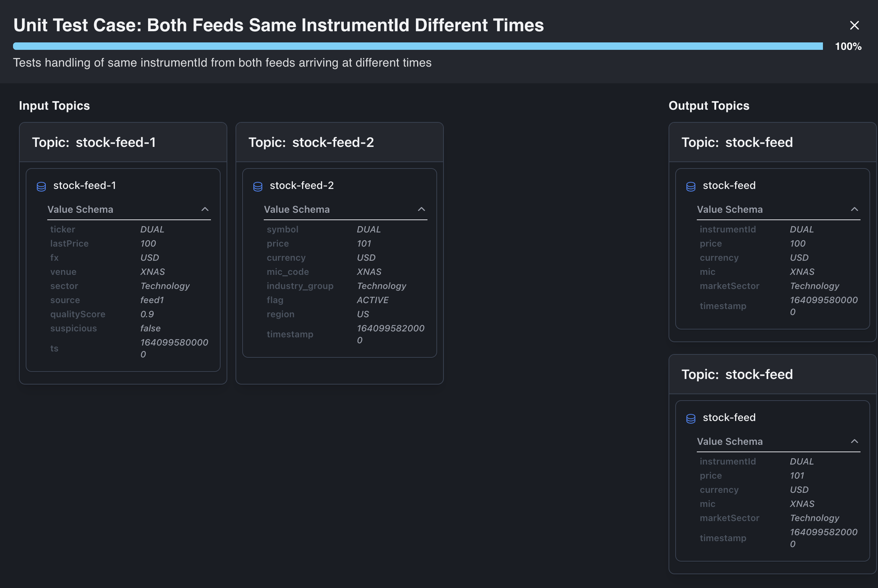Collapse Value Schema chevron under stock-feed-2
Screen dimensions: 878x588
(421, 209)
